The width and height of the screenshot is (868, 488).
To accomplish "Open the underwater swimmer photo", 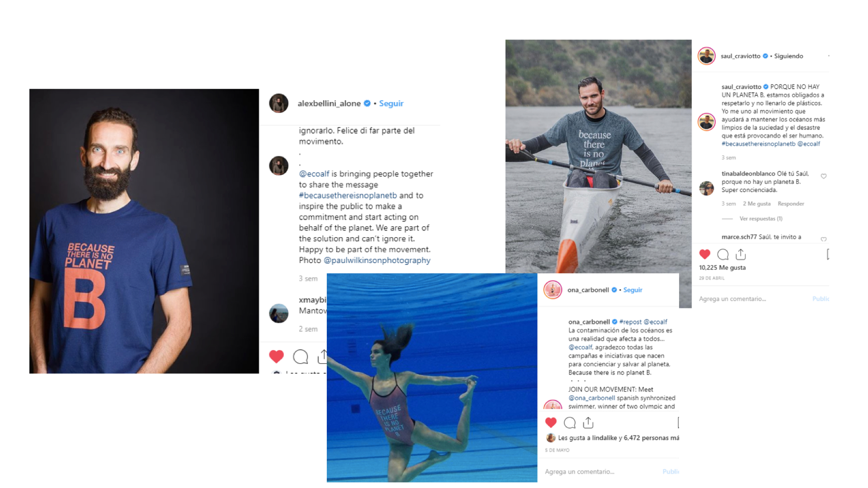I will tap(432, 377).
